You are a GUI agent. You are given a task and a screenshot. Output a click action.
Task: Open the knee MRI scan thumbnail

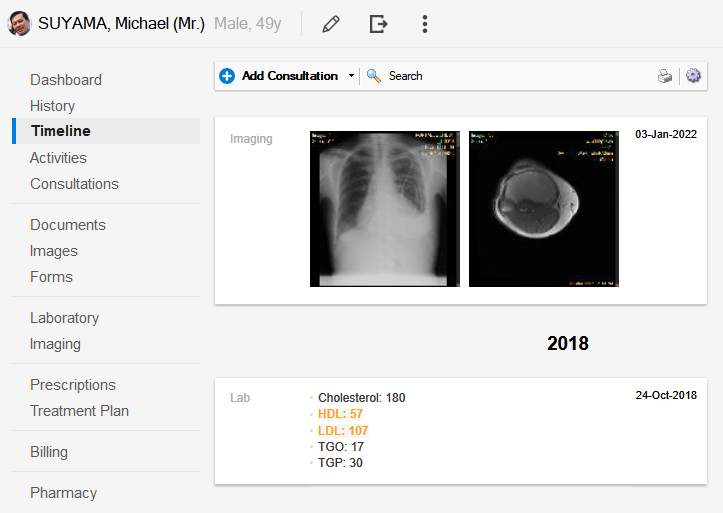543,209
